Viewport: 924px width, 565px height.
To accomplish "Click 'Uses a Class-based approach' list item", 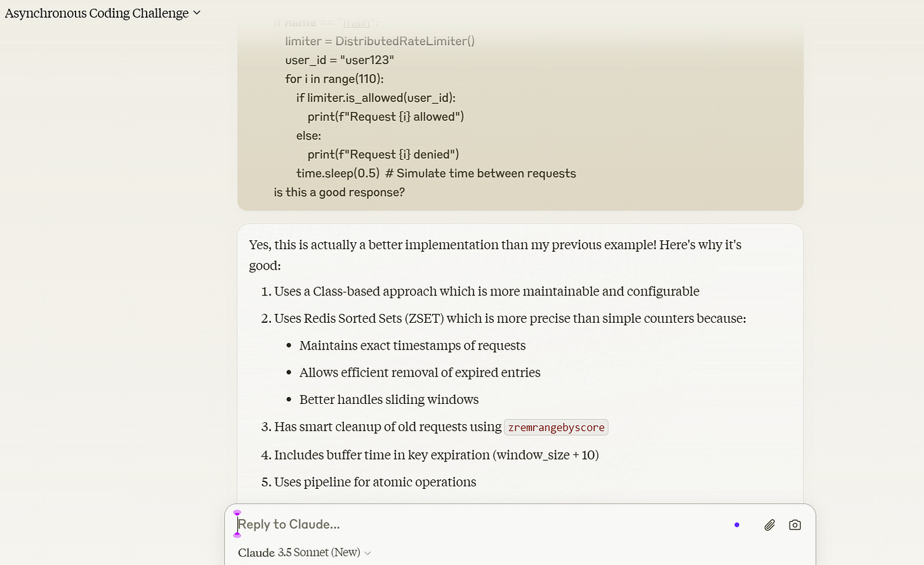I will click(487, 291).
